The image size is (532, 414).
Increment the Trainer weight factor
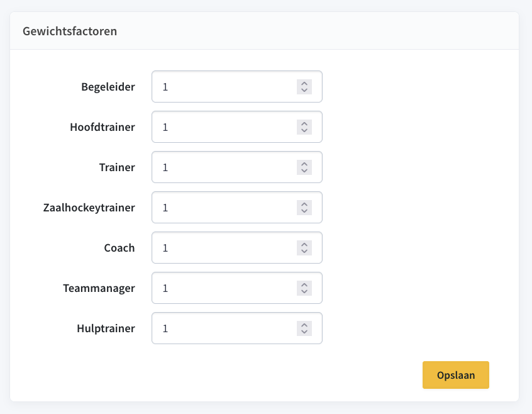[x=304, y=164]
